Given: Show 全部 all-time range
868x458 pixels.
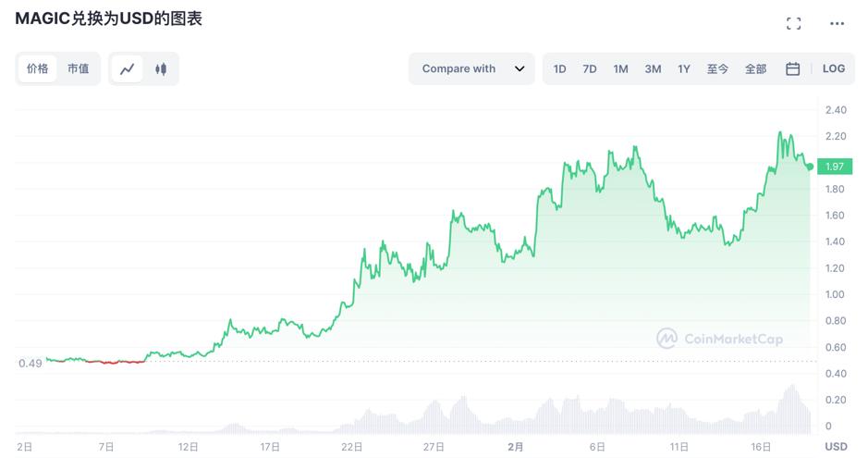Looking at the screenshot, I should point(755,68).
